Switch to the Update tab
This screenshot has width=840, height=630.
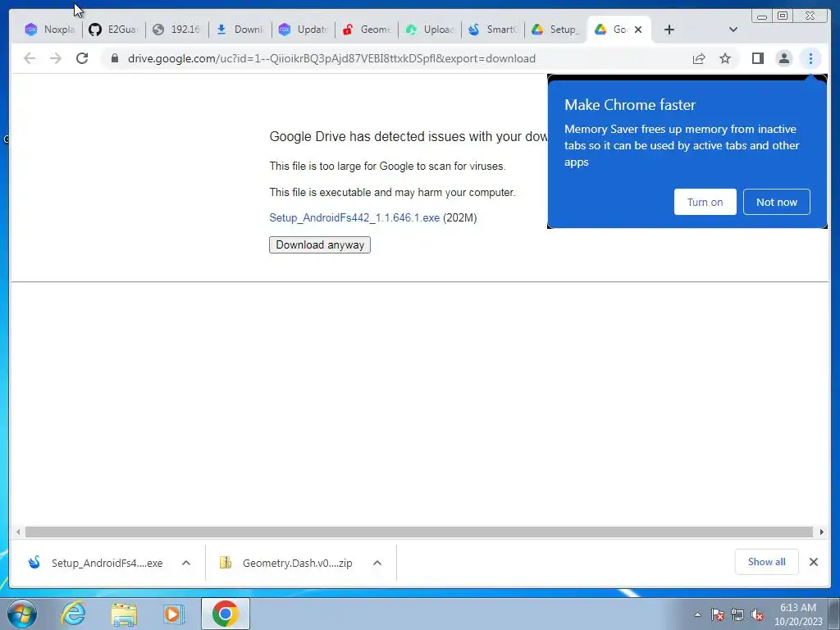(303, 30)
